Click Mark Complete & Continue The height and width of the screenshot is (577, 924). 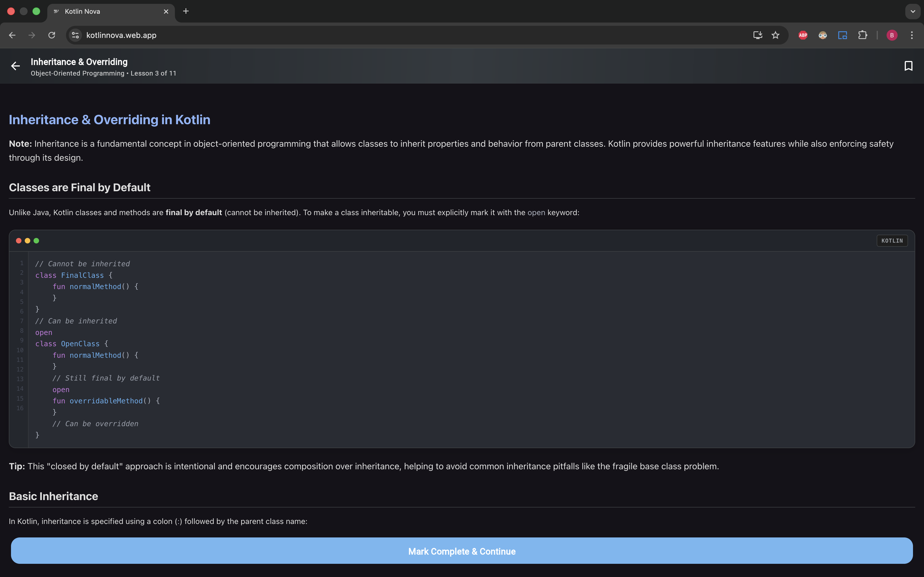click(462, 551)
